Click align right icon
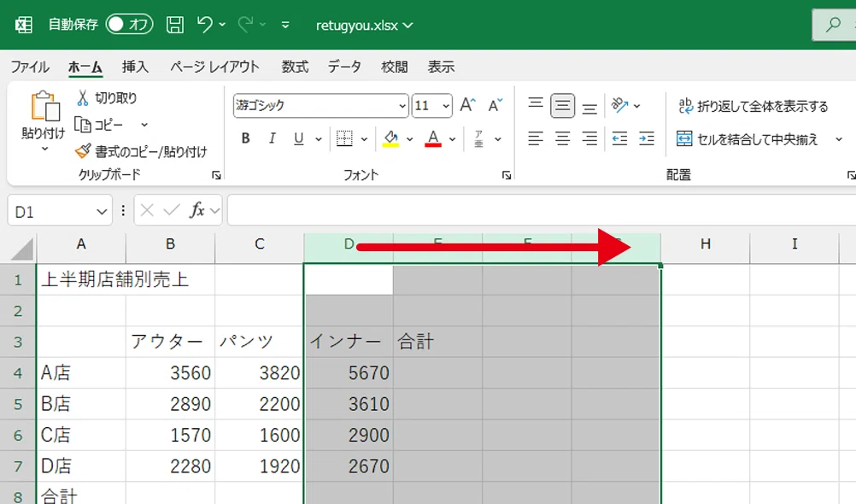The image size is (856, 504). (x=589, y=138)
